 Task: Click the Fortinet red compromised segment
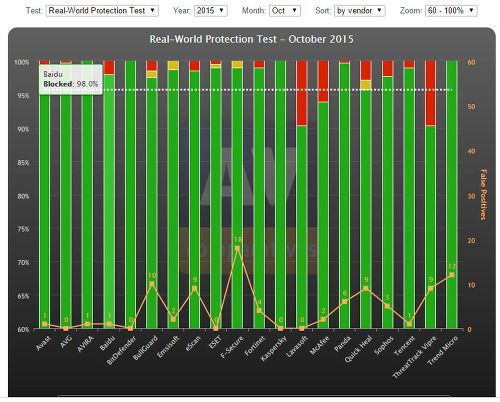coord(259,64)
